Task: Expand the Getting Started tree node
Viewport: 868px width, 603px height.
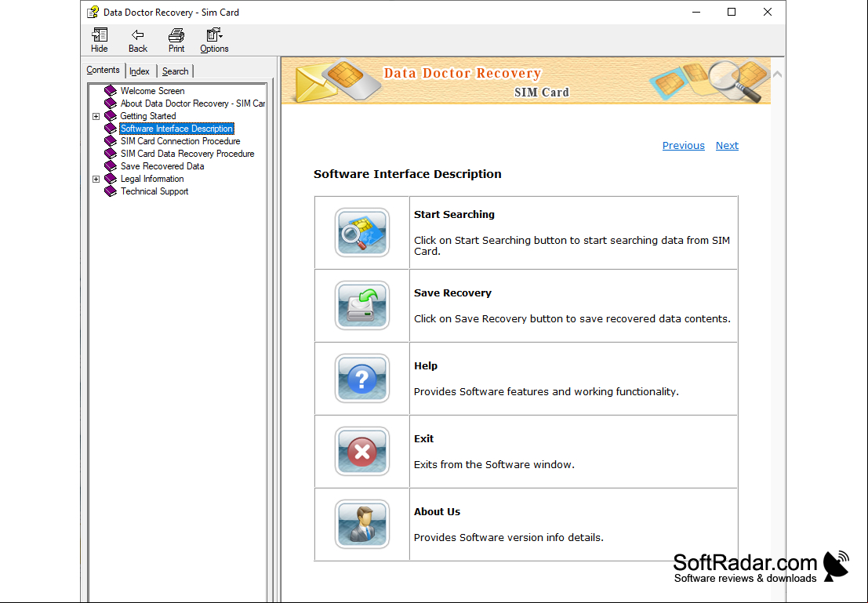Action: tap(96, 116)
